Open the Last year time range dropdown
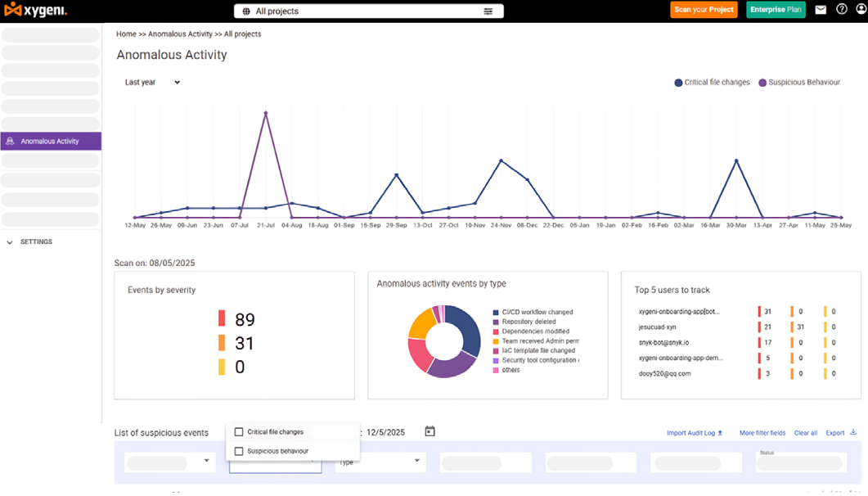The height and width of the screenshot is (496, 868). tap(152, 83)
